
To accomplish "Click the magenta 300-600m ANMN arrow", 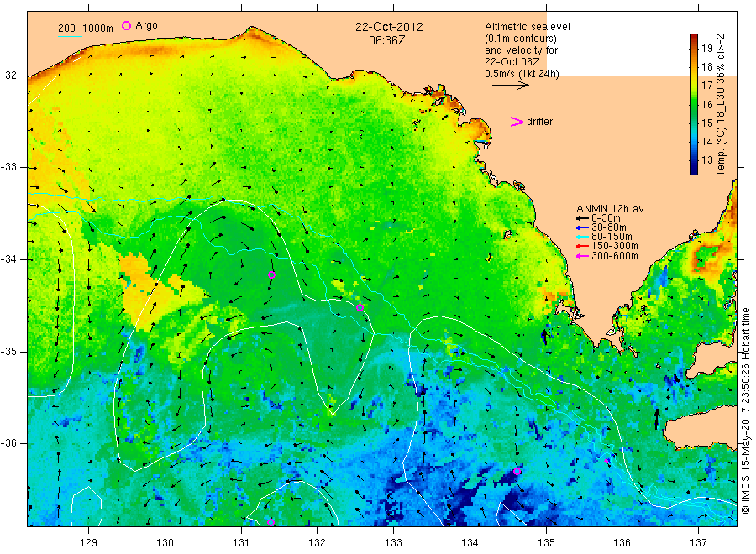I will pos(582,256).
